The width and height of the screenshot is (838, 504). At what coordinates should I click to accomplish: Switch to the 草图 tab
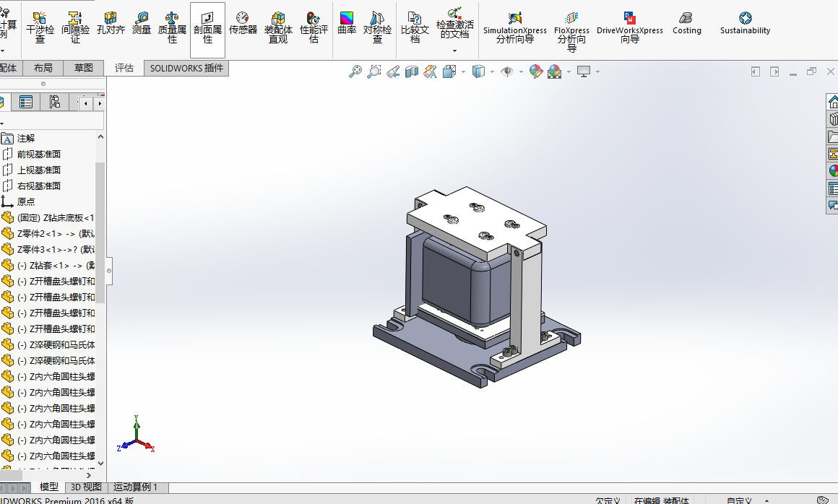[x=83, y=69]
